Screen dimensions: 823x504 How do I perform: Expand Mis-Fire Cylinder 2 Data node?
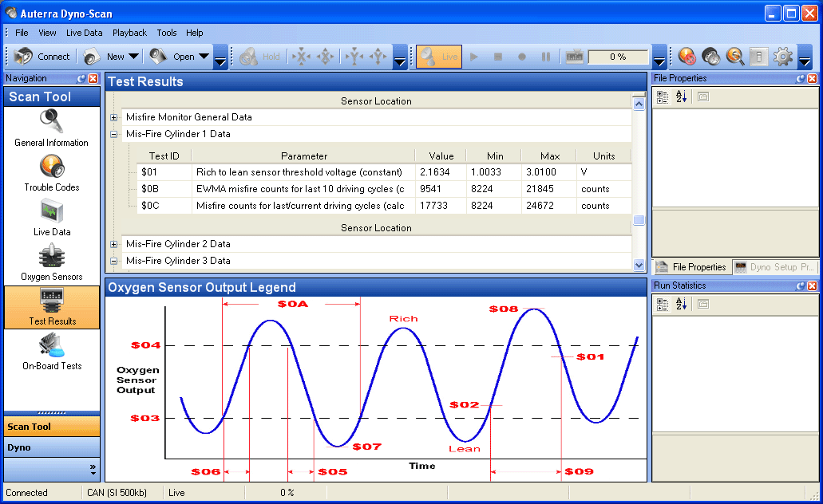tap(113, 244)
